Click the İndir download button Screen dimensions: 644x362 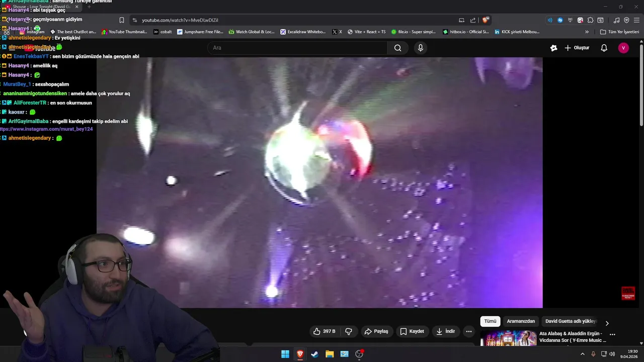tap(445, 331)
